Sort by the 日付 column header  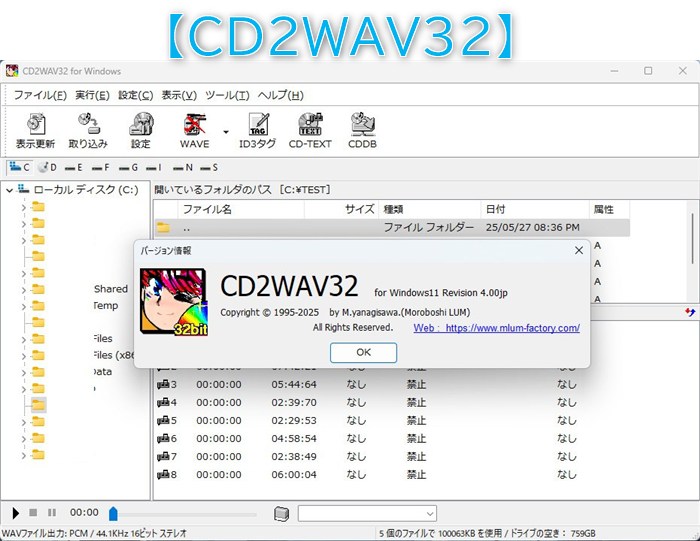point(535,209)
